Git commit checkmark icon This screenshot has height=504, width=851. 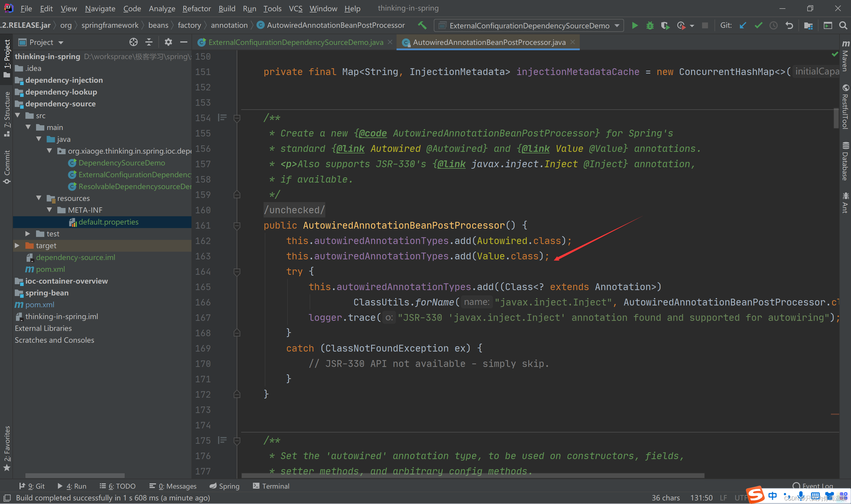coord(758,25)
